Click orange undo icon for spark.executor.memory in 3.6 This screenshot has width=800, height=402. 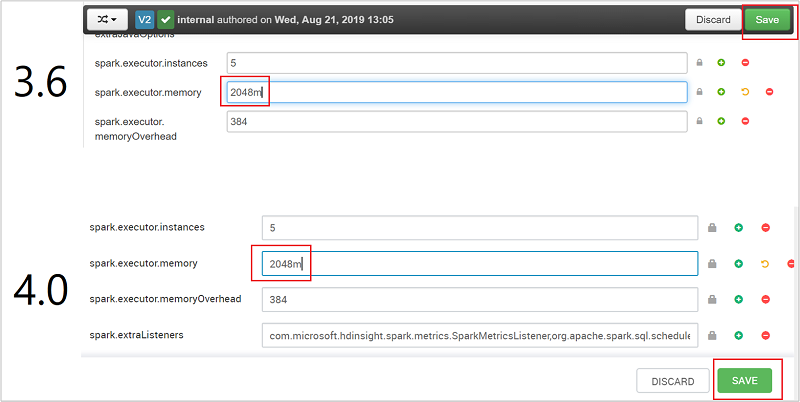click(x=745, y=92)
